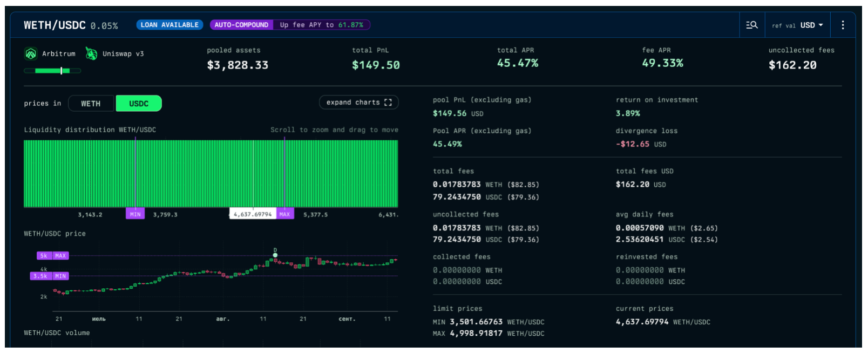The image size is (868, 353).
Task: Expand charts to full view
Action: click(x=358, y=103)
